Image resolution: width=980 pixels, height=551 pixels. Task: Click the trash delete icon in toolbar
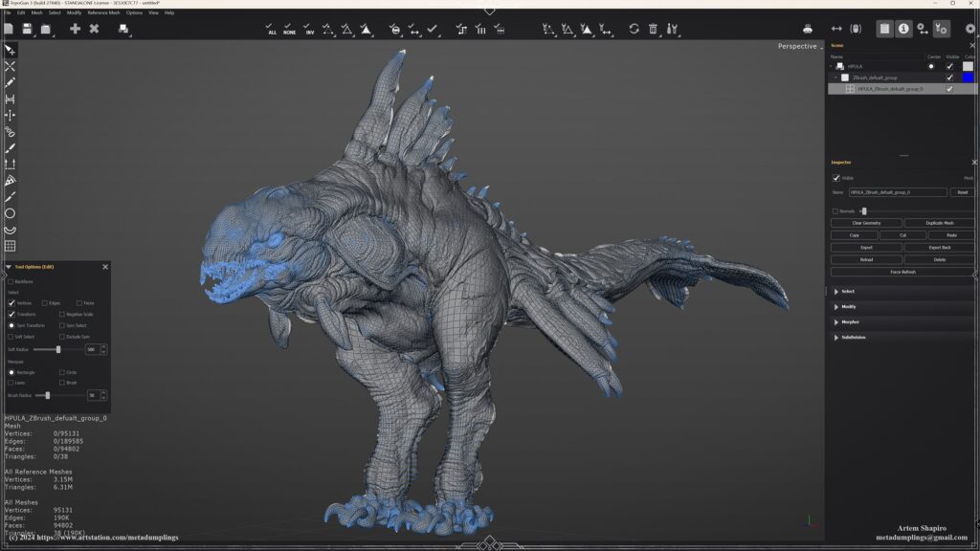(x=653, y=30)
